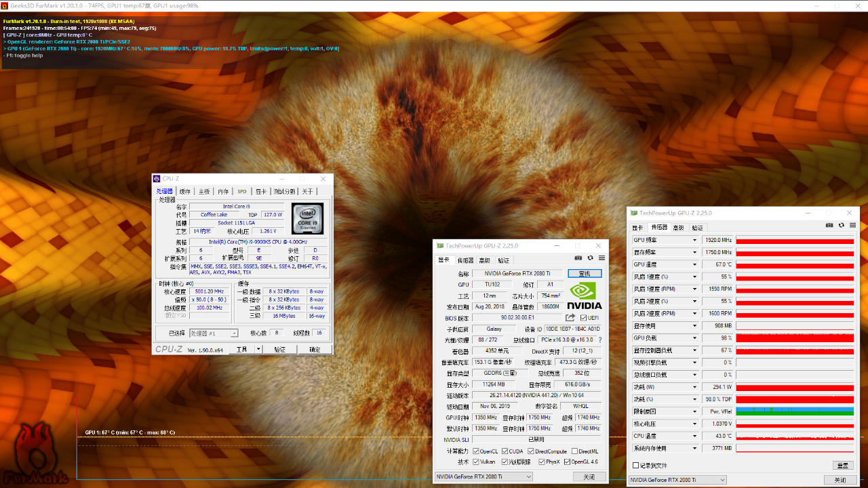Image resolution: width=868 pixels, height=488 pixels.
Task: Click 关闭 button in GPU-Z sensors window
Action: (840, 480)
